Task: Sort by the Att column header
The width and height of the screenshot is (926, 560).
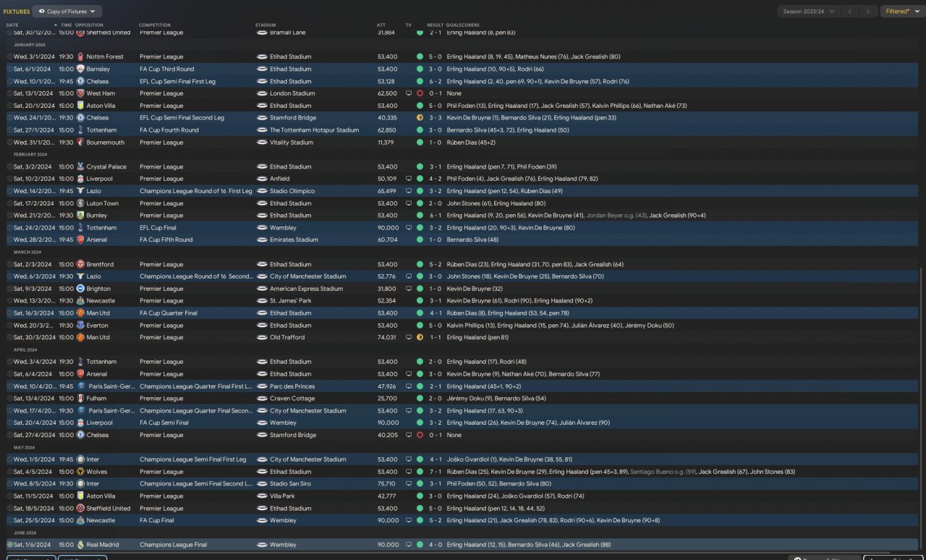Action: click(x=381, y=25)
